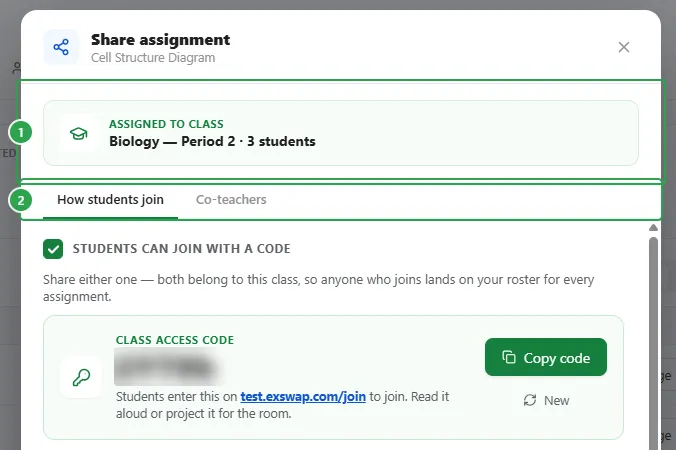This screenshot has width=676, height=450.
Task: Uncheck Students can join with a code
Action: (53, 249)
